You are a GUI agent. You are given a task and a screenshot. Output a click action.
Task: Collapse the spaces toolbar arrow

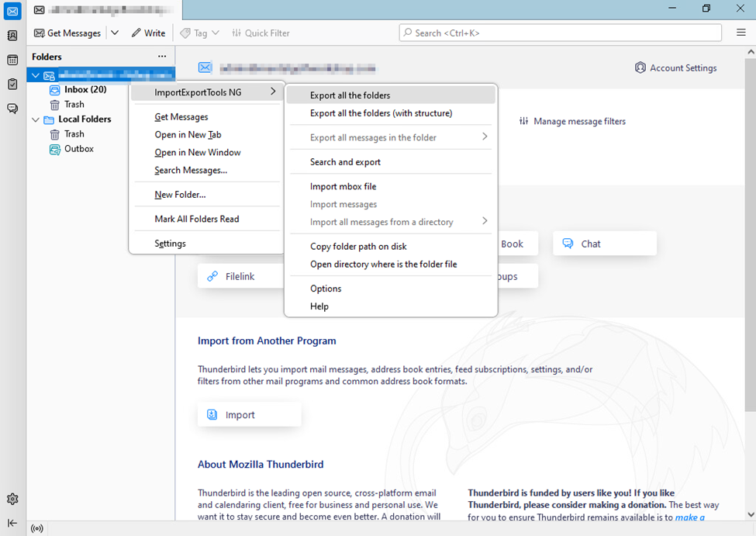click(x=12, y=523)
